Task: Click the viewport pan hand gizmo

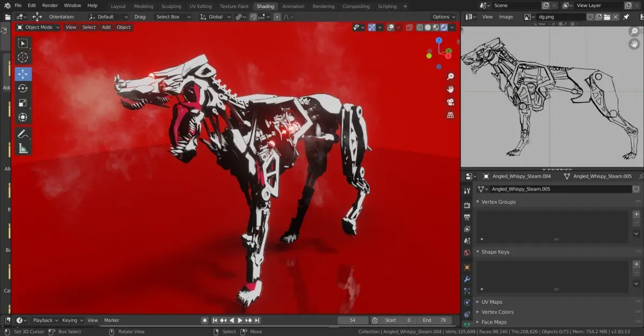Action: tap(451, 90)
